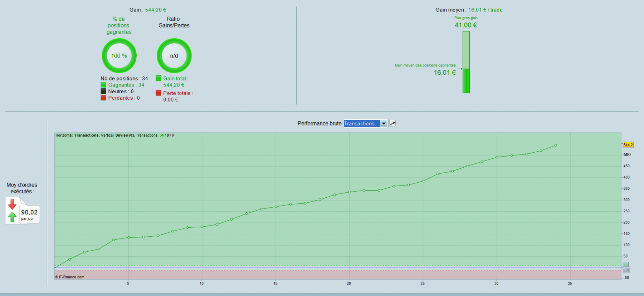Viewport: 644px width, 296px height.
Task: Click the 100 % winning positions donut
Action: pos(119,56)
